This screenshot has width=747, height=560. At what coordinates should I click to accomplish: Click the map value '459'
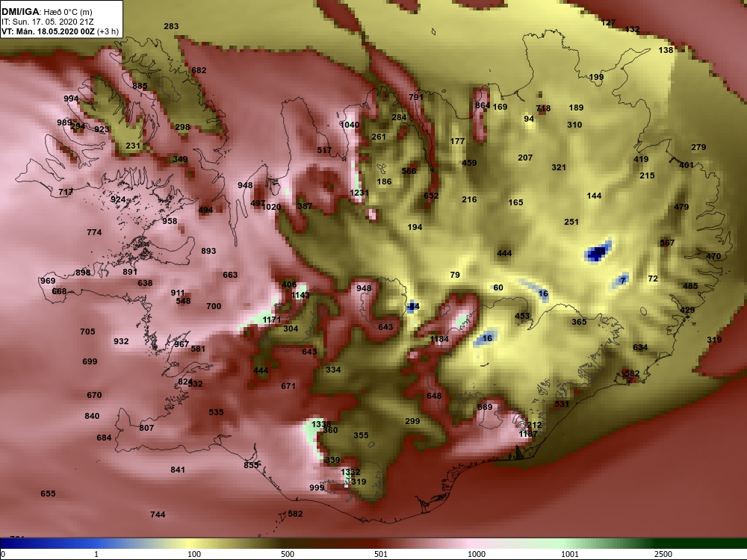pos(469,162)
